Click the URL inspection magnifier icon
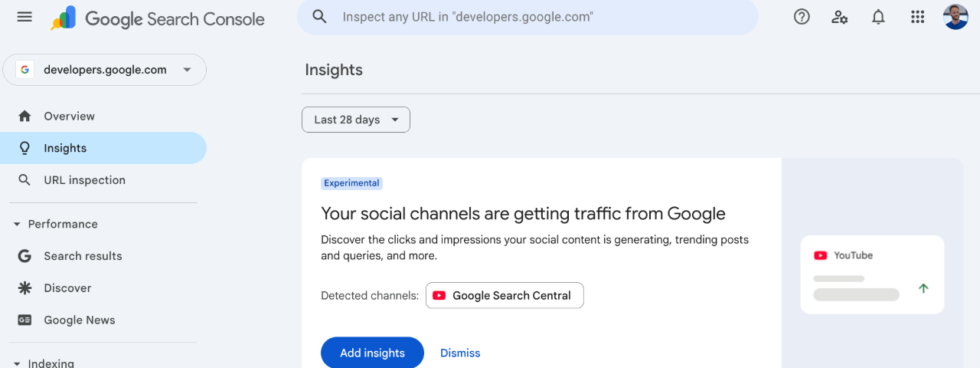The height and width of the screenshot is (368, 980). [x=24, y=180]
